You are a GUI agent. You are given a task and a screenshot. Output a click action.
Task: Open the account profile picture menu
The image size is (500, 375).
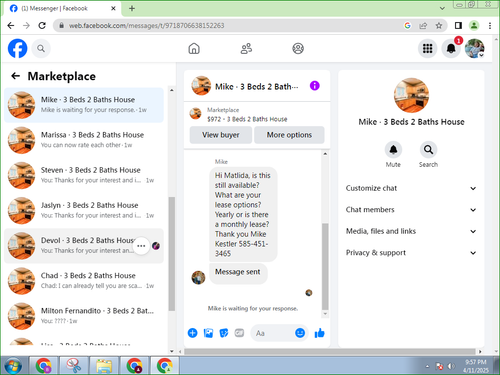(475, 49)
